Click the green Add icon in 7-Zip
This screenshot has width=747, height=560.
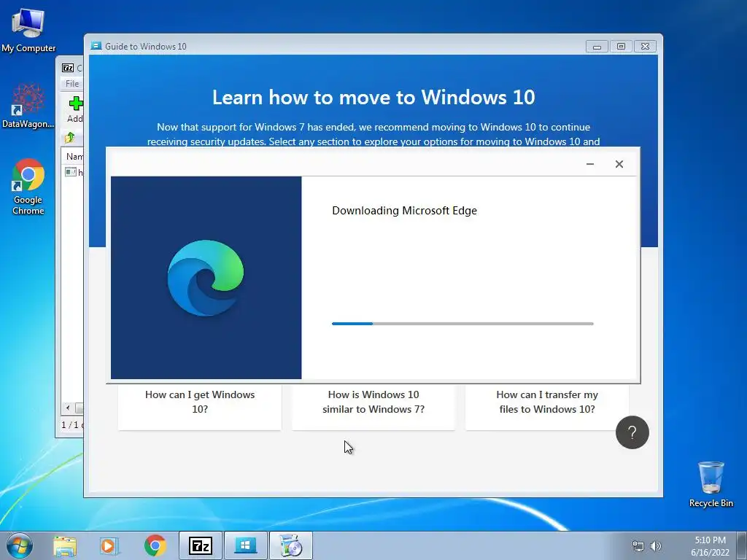pyautogui.click(x=75, y=104)
